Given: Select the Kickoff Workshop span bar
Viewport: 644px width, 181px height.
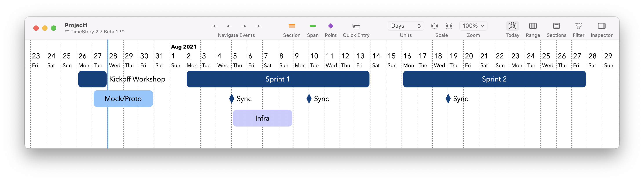Looking at the screenshot, I should [92, 79].
